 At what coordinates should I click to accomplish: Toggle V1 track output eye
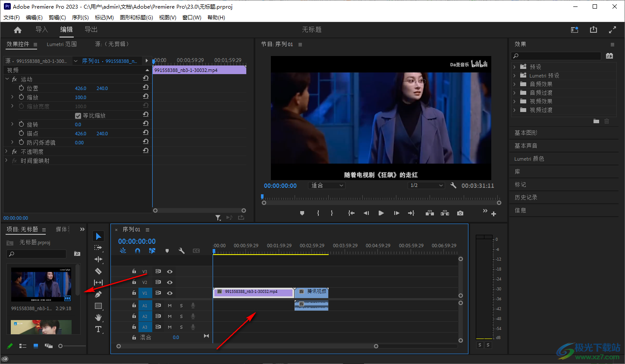pyautogui.click(x=170, y=293)
